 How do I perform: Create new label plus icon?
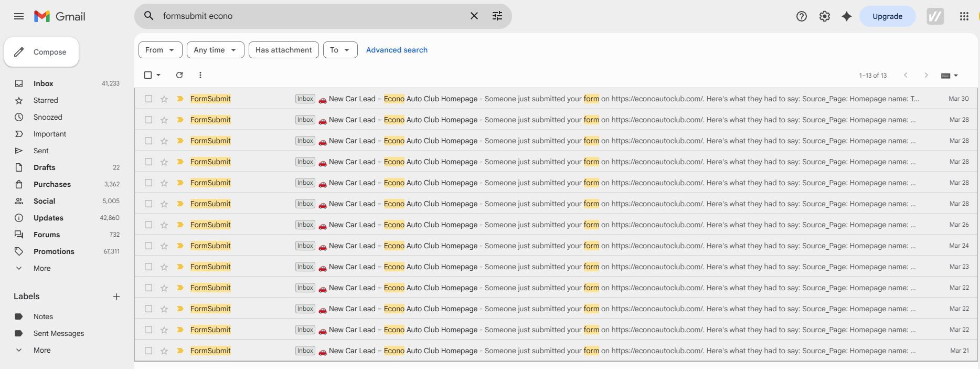pyautogui.click(x=116, y=297)
